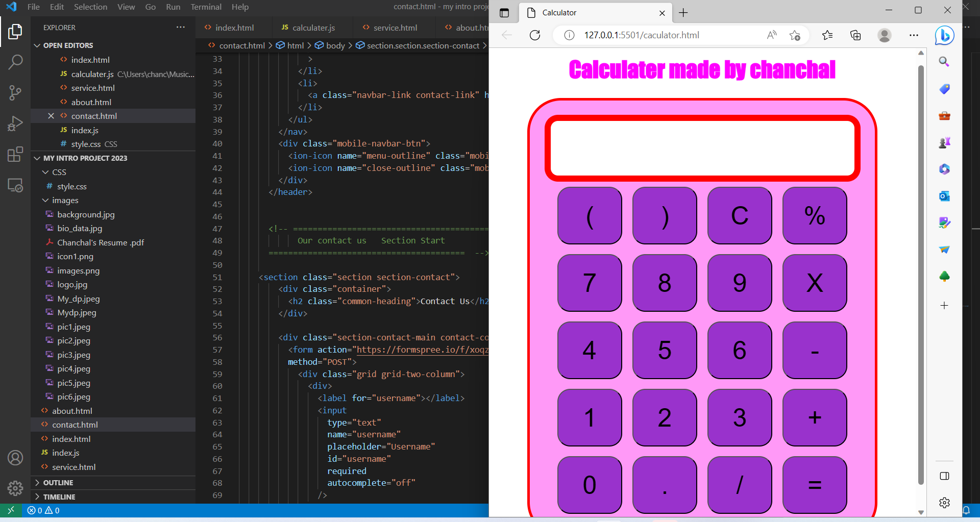Open Chanchal's Resume .pdf file
This screenshot has height=522, width=980.
pyautogui.click(x=100, y=243)
